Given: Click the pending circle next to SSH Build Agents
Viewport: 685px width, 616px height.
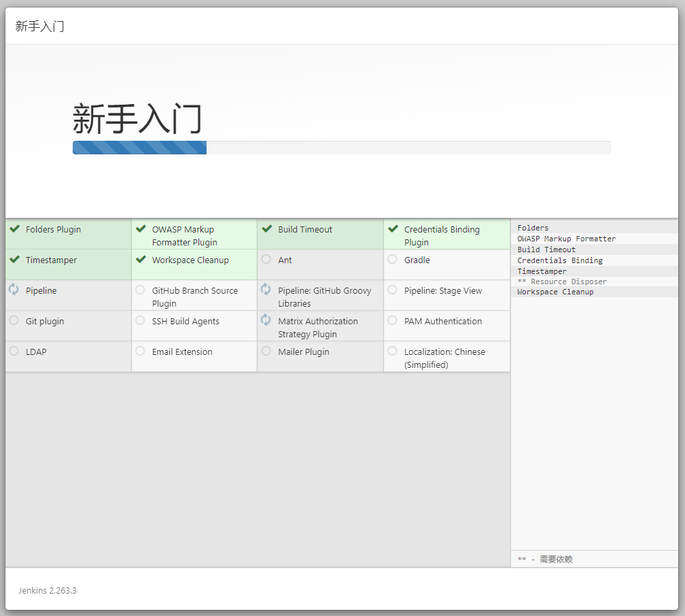Looking at the screenshot, I should [x=140, y=320].
